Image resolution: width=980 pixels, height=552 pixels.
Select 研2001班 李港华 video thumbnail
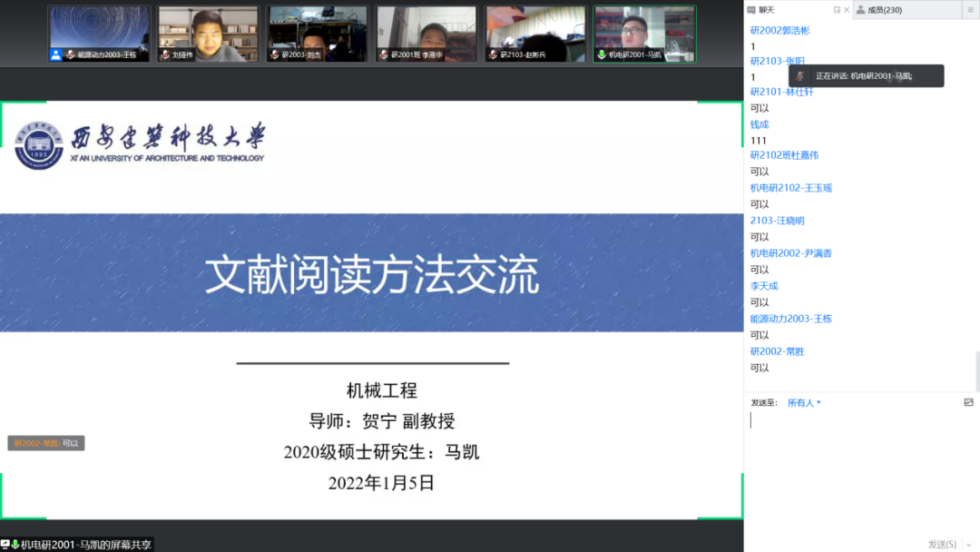[x=426, y=34]
